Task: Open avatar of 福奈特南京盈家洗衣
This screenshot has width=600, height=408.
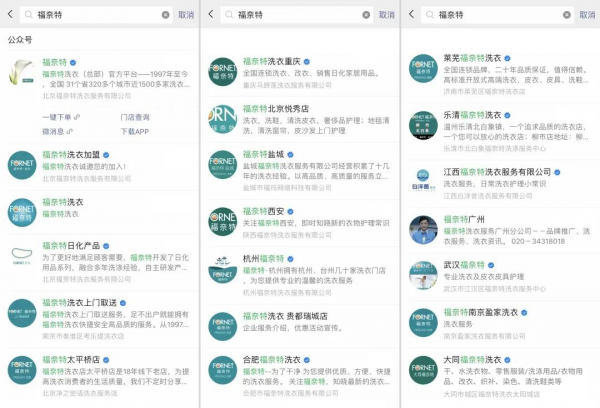Action: [x=423, y=323]
